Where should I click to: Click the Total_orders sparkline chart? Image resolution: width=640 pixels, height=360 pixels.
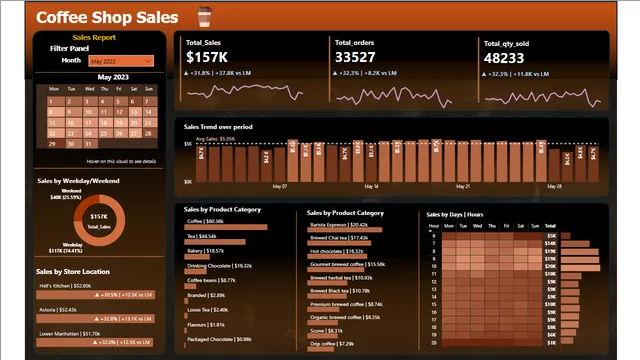[394, 97]
